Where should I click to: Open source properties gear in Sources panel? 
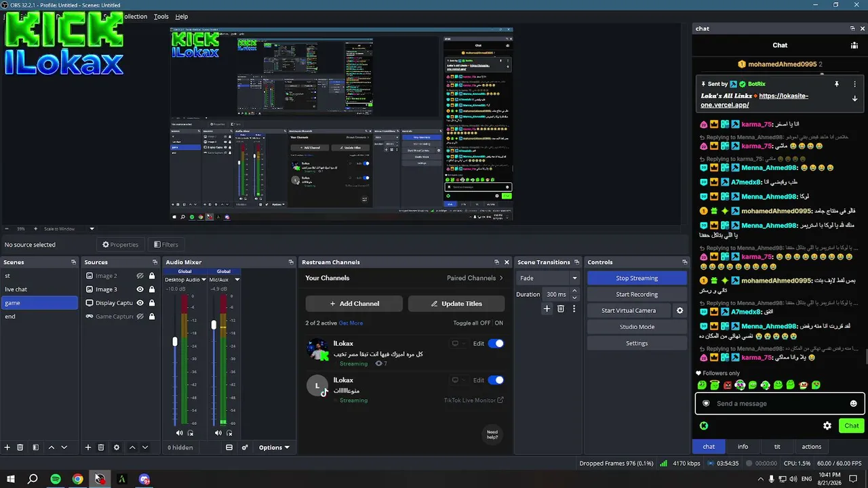pos(117,447)
